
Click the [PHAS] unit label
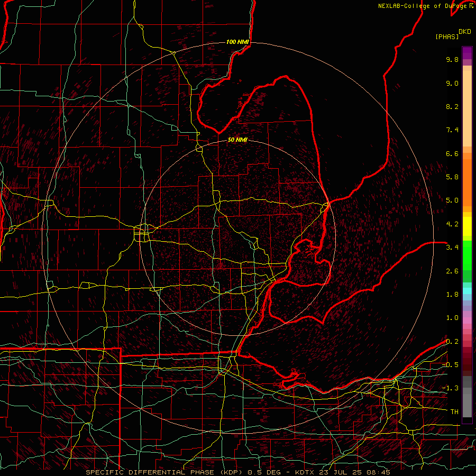[x=447, y=36]
